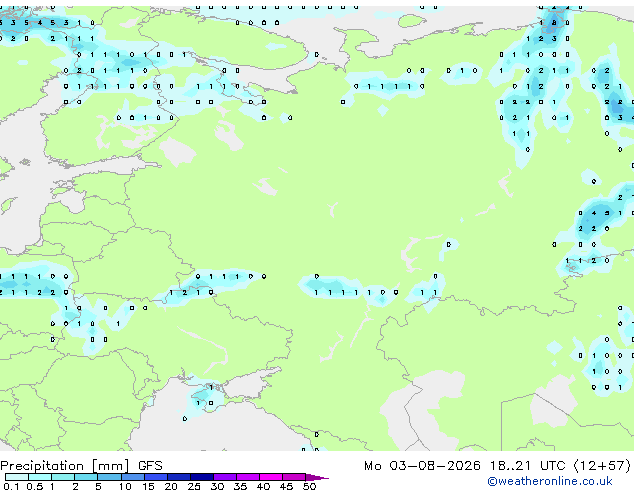The height and width of the screenshot is (490, 634).
Task: Click the '30' legend scale value
Action: (x=218, y=486)
